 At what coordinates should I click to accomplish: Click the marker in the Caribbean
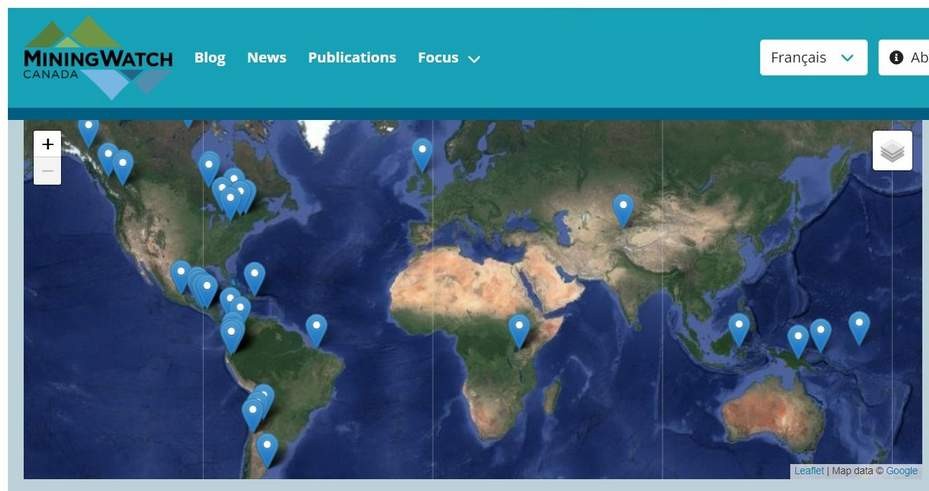(x=255, y=277)
